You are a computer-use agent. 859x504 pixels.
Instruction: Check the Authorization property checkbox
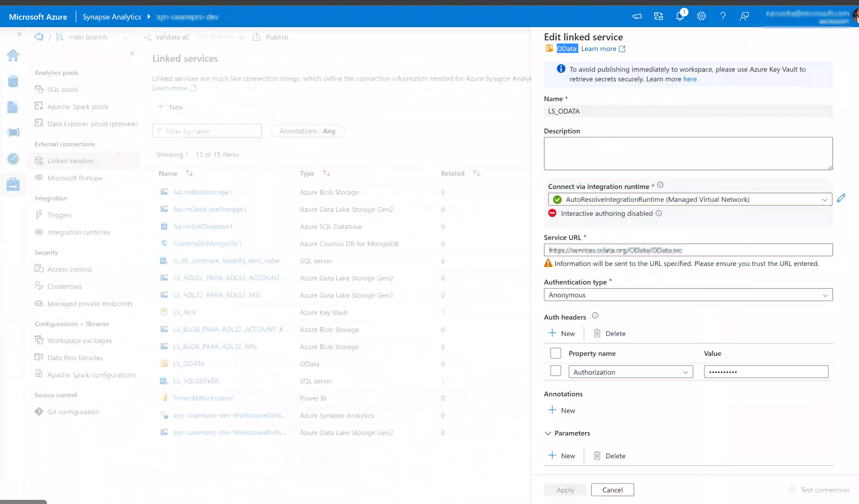pyautogui.click(x=555, y=371)
